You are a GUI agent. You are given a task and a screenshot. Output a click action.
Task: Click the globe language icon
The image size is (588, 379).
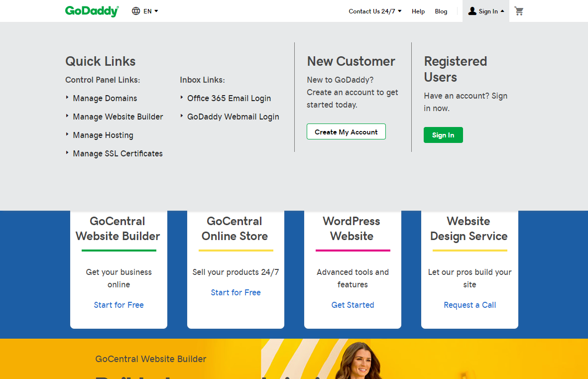tap(136, 11)
